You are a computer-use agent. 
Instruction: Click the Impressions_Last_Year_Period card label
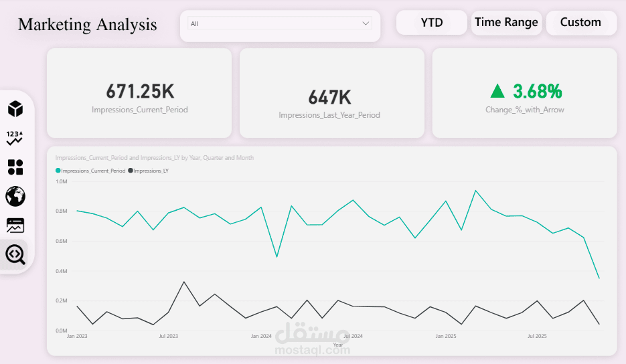(329, 115)
